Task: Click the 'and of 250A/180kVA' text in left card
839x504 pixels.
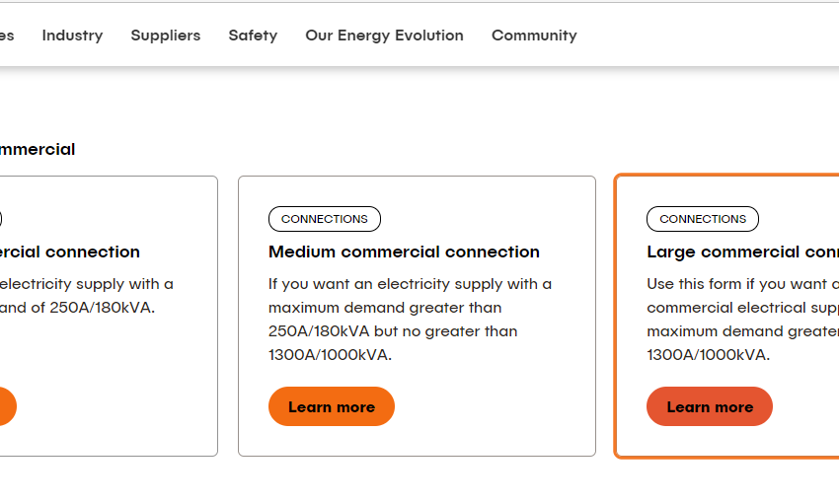Action: pyautogui.click(x=77, y=307)
